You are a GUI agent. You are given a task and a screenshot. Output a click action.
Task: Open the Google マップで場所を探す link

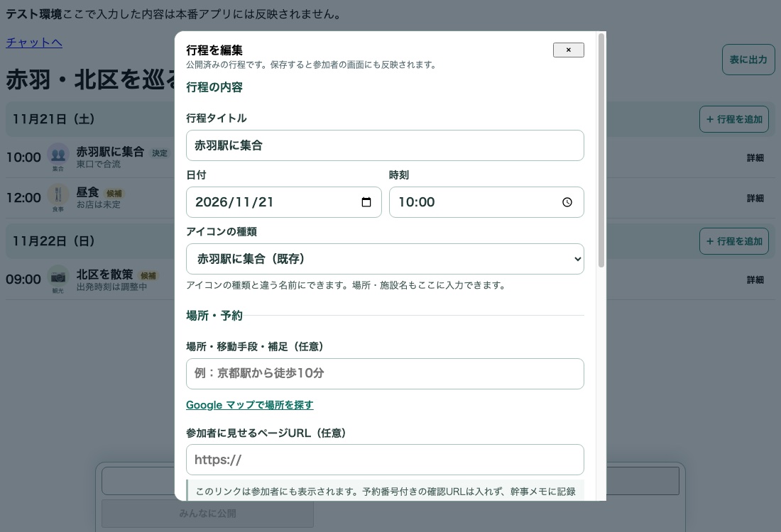click(x=249, y=404)
